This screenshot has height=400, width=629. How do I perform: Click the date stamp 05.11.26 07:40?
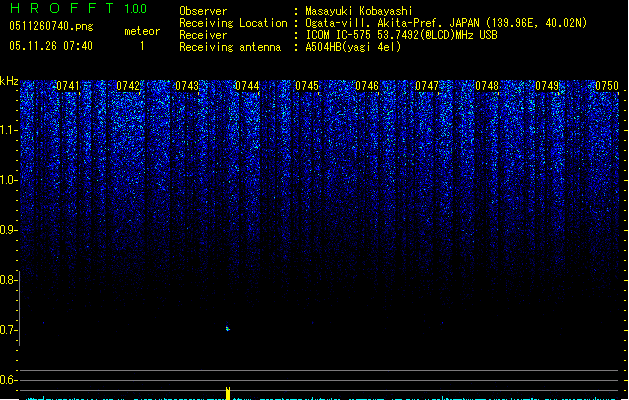coord(51,46)
